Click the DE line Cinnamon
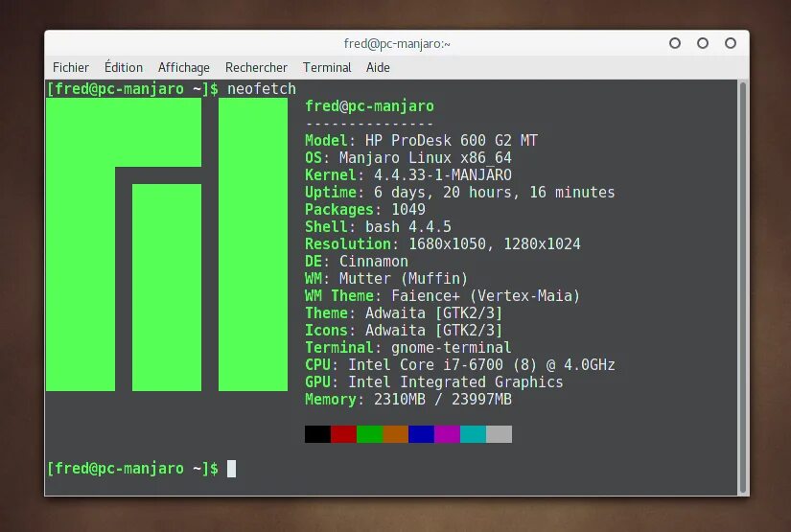791x532 pixels. pos(357,262)
